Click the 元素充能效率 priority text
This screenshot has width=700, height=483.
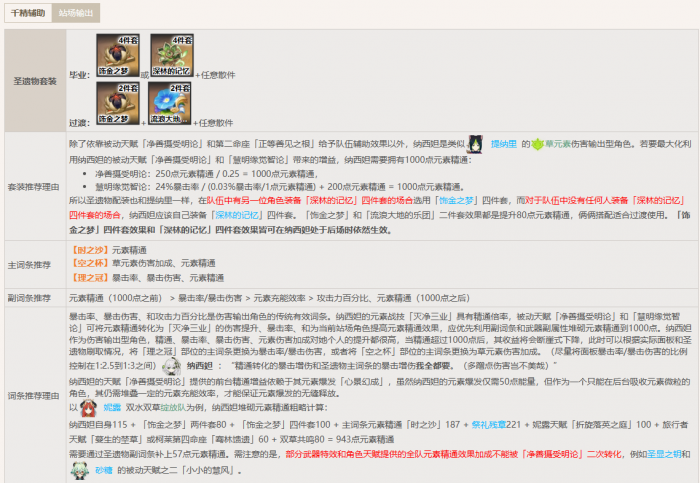(x=279, y=298)
